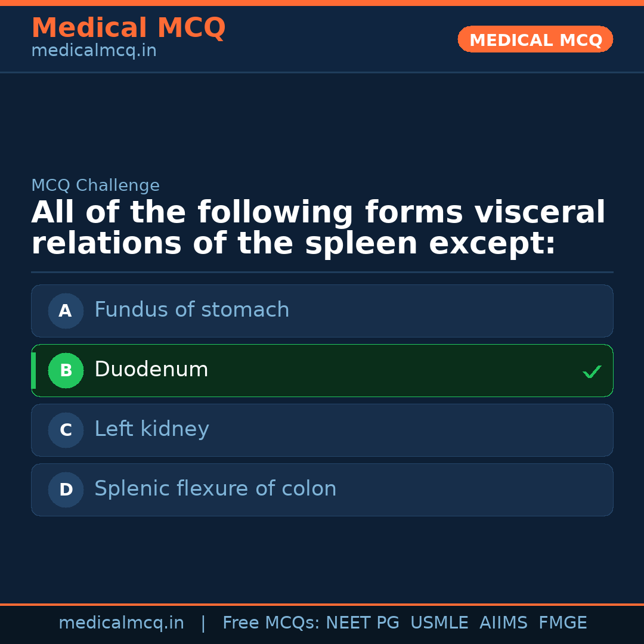Open the medicalmcq.in link under the logo
This screenshot has width=644, height=644.
pyautogui.click(x=94, y=50)
